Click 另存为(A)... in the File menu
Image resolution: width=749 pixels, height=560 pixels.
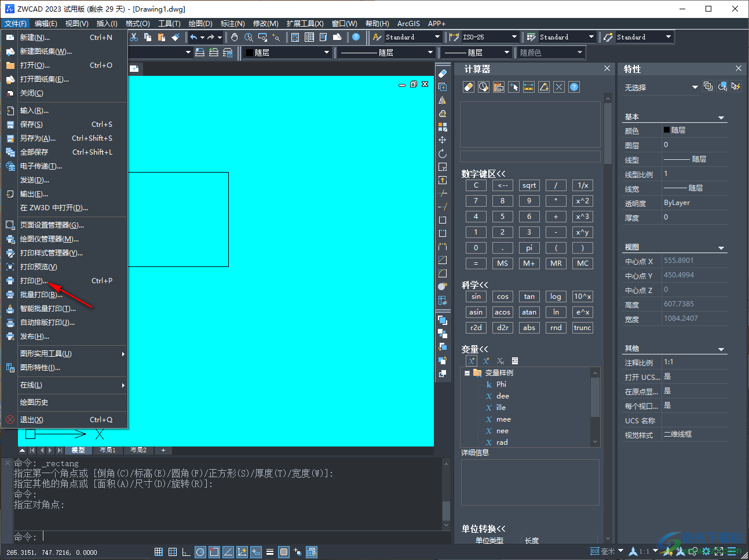pos(64,138)
